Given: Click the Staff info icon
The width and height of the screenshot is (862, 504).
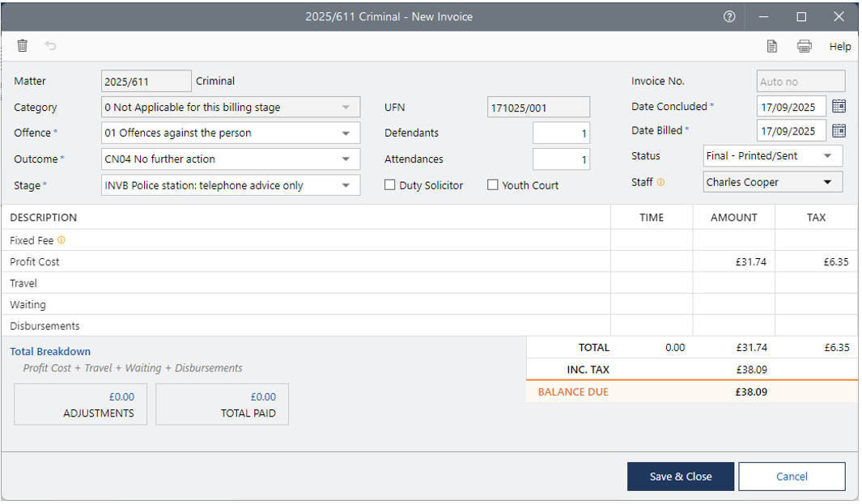Looking at the screenshot, I should pos(660,183).
